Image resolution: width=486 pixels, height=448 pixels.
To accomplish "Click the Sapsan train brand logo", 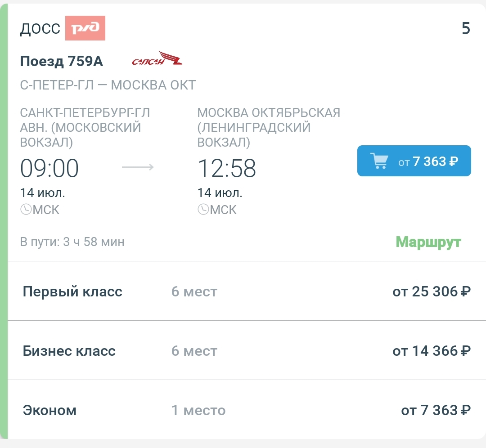I will 157,59.
